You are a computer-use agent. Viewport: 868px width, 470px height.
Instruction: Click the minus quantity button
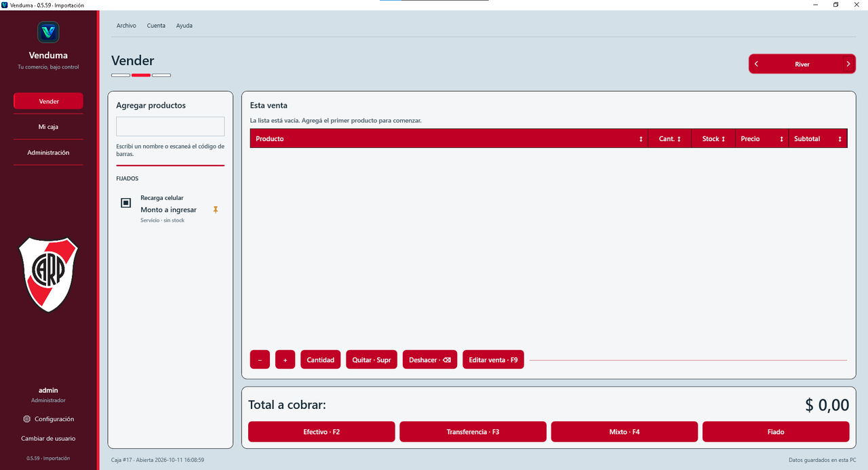click(260, 359)
